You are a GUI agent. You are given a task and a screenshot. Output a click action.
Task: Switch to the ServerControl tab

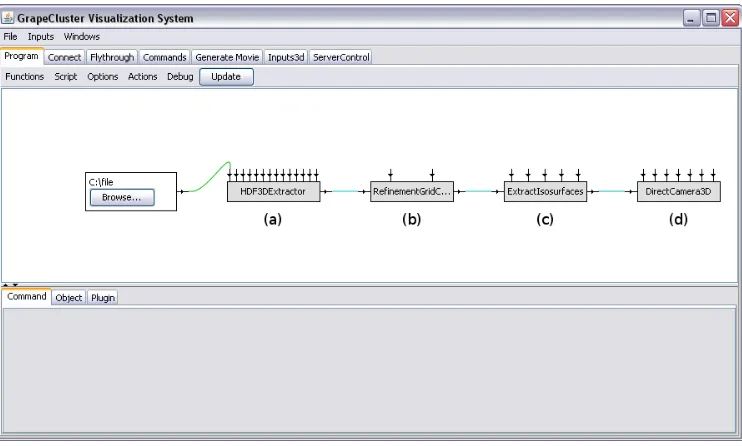(x=341, y=57)
